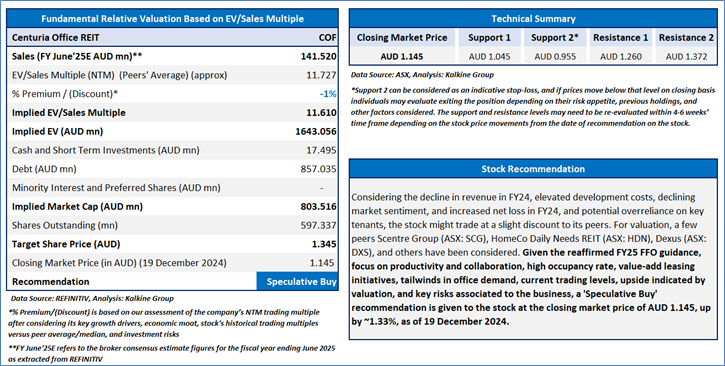The image size is (725, 366).
Task: Select the Shares Outstanding value 597.337
Action: (x=319, y=226)
